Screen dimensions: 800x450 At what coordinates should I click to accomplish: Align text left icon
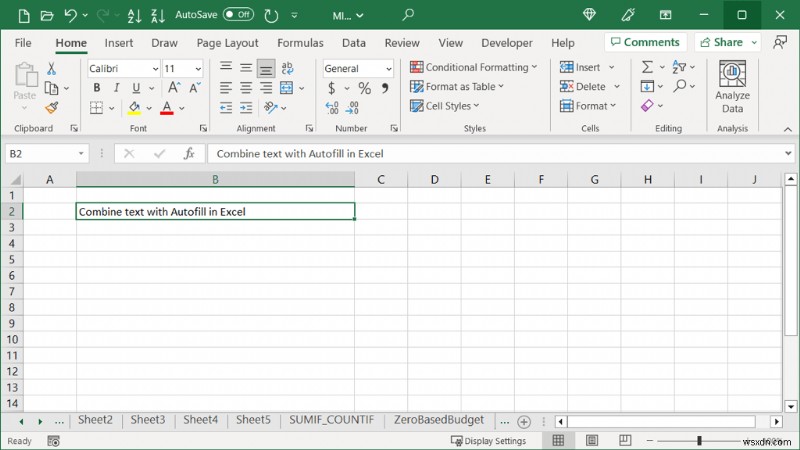226,88
